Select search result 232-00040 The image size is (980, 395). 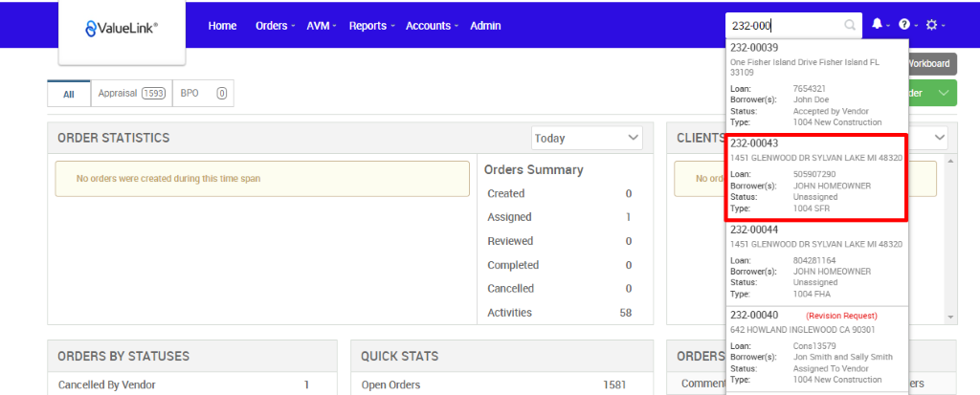(816, 349)
